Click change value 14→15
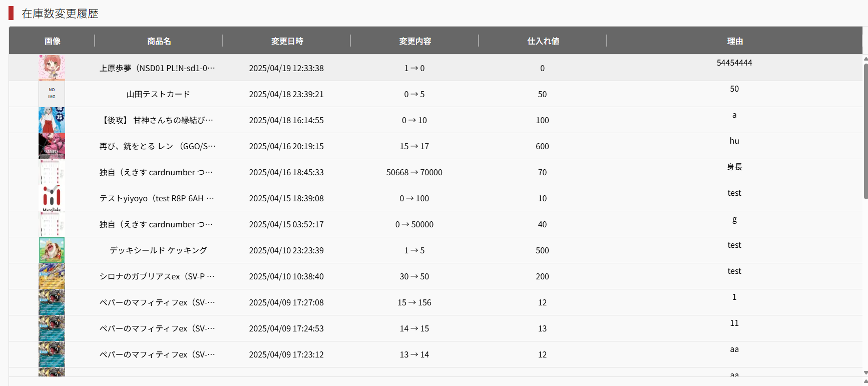The width and height of the screenshot is (868, 386). point(414,328)
